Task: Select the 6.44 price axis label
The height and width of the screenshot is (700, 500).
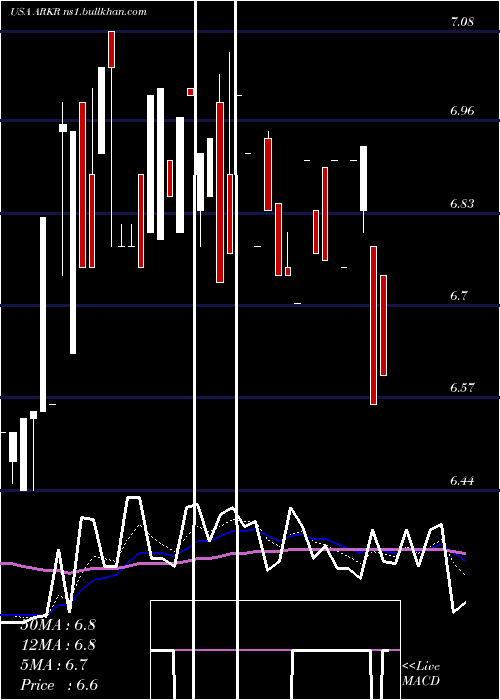Action: (x=462, y=481)
